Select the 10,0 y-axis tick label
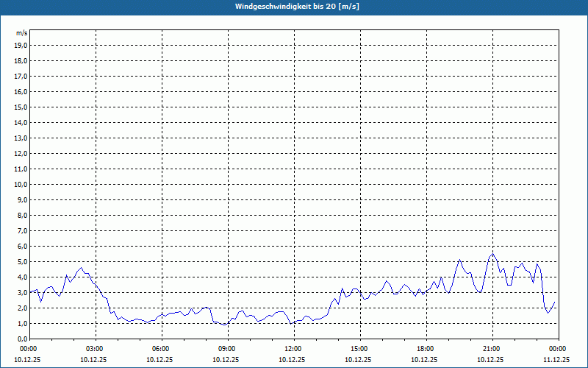588x368 pixels. 21,184
